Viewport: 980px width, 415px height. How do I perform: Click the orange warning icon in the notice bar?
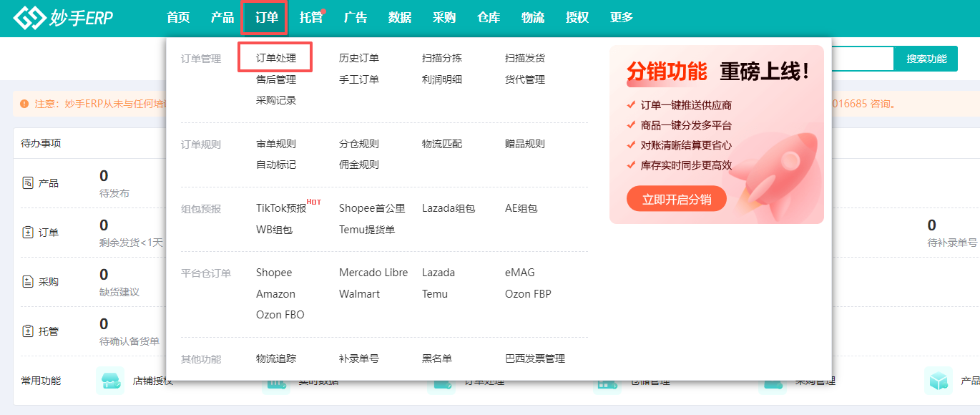pos(25,104)
